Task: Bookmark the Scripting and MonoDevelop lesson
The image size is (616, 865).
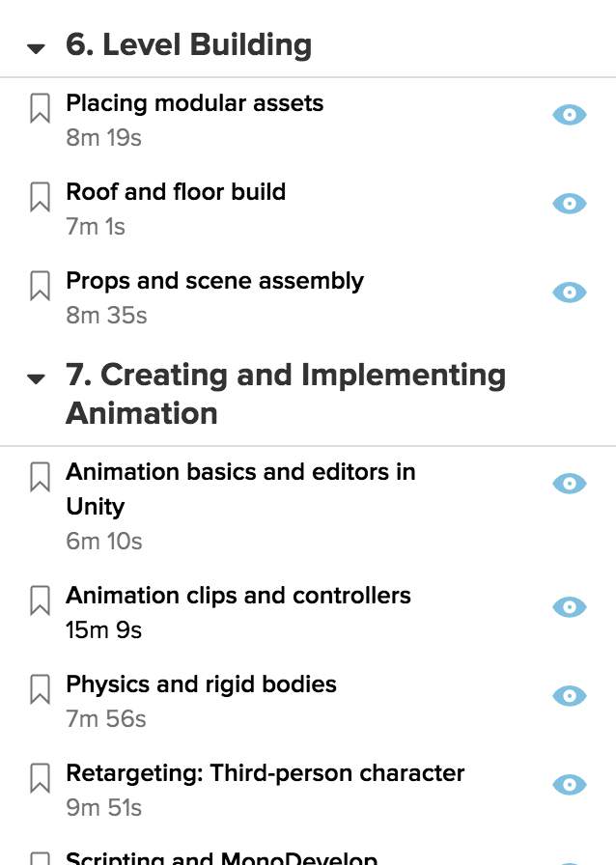Action: click(40, 859)
